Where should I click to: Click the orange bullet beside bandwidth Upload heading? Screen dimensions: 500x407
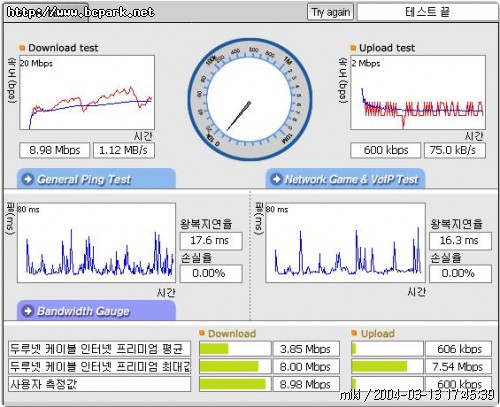pos(354,333)
